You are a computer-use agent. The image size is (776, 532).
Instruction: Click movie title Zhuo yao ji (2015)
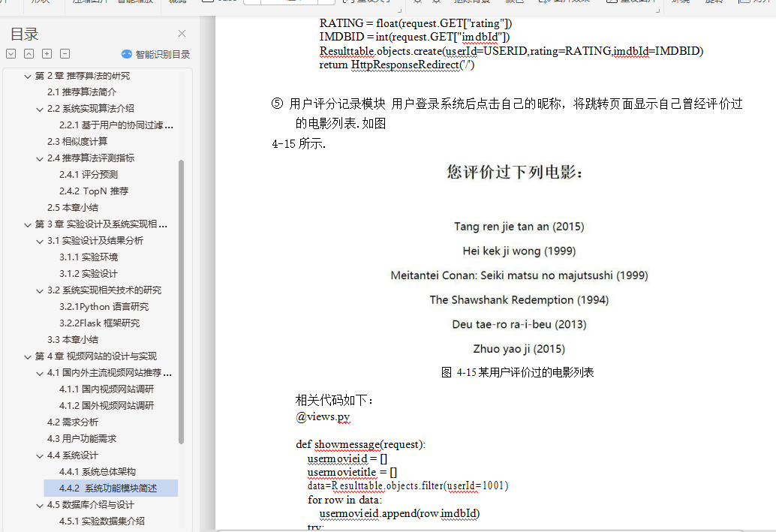coord(519,349)
